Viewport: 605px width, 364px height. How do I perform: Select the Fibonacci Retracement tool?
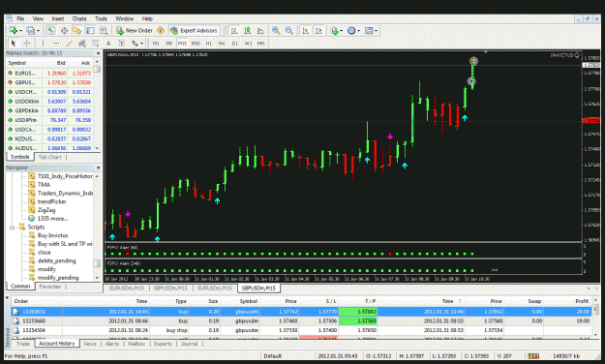pyautogui.click(x=95, y=44)
